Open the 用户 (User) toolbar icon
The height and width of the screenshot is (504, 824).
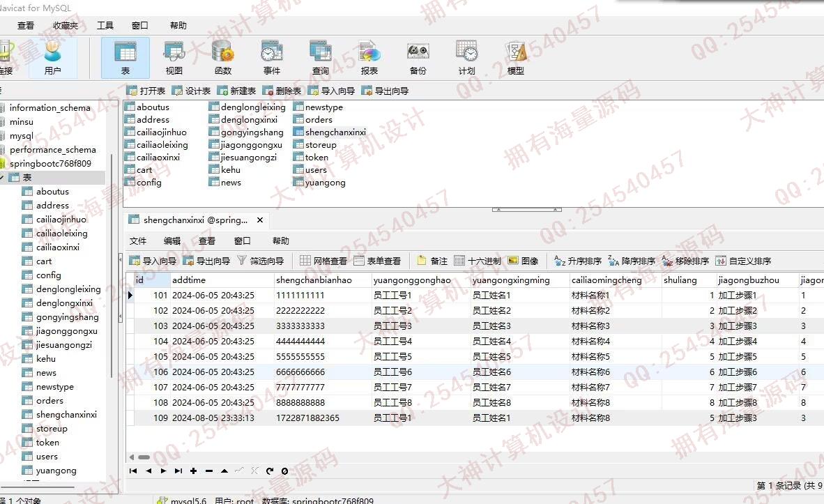[52, 57]
